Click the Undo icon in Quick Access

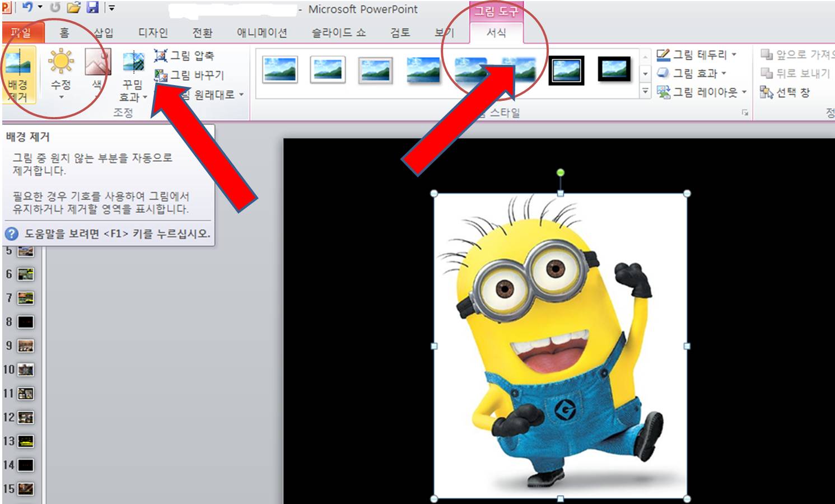(26, 7)
